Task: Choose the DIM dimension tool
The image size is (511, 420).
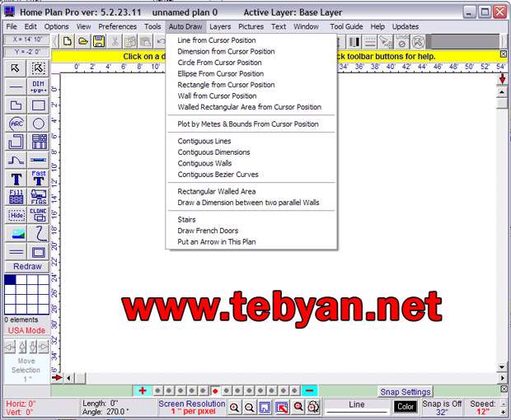Action: point(38,87)
